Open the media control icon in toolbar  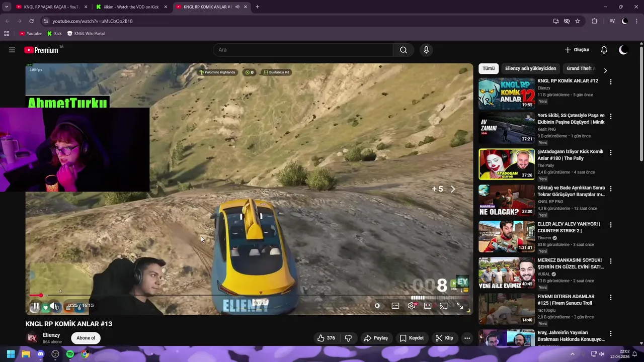[612, 21]
